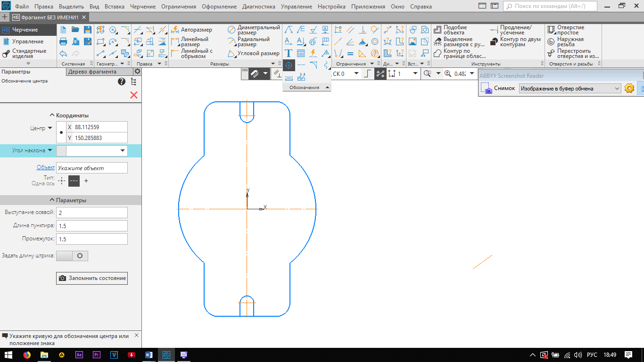Viewport: 644px width, 362px height.
Task: Click the Длина пунктира input field
Action: tap(91, 226)
